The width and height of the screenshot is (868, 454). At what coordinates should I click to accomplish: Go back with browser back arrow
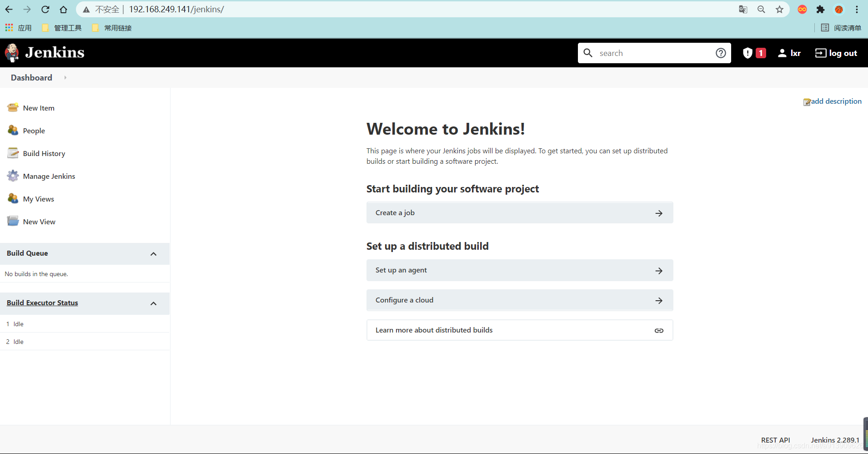(x=9, y=9)
